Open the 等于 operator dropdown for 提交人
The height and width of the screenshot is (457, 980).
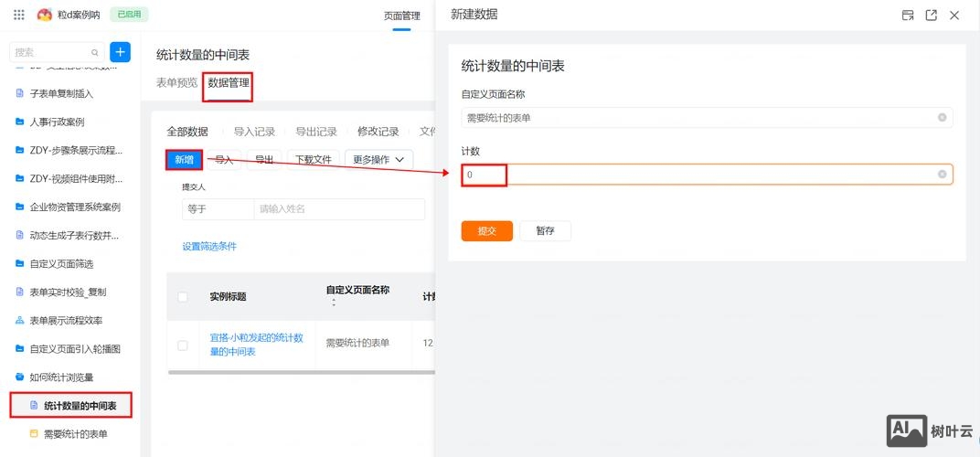218,209
